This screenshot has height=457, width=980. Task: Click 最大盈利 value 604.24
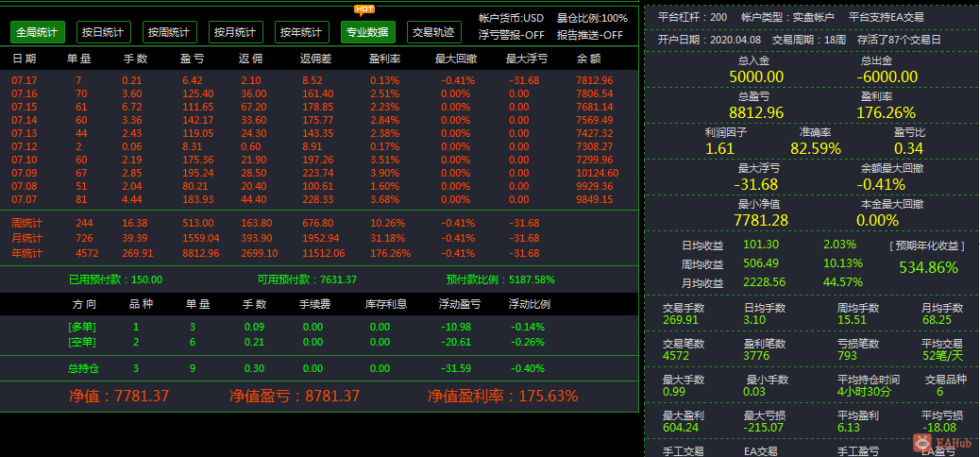pos(681,428)
